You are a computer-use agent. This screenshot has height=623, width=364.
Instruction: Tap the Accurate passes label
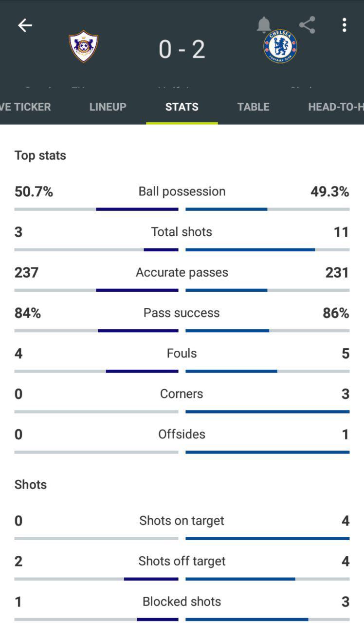tap(182, 272)
